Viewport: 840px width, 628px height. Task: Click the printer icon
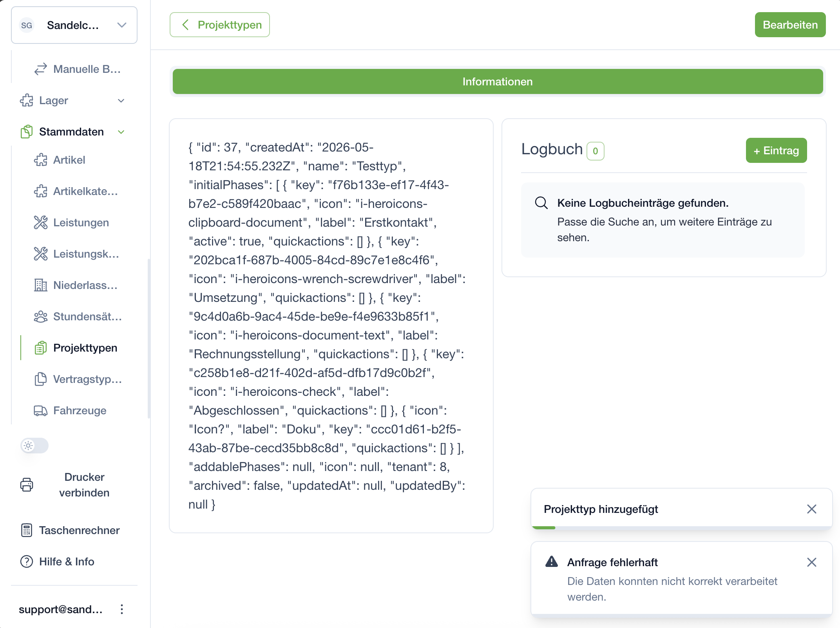27,485
